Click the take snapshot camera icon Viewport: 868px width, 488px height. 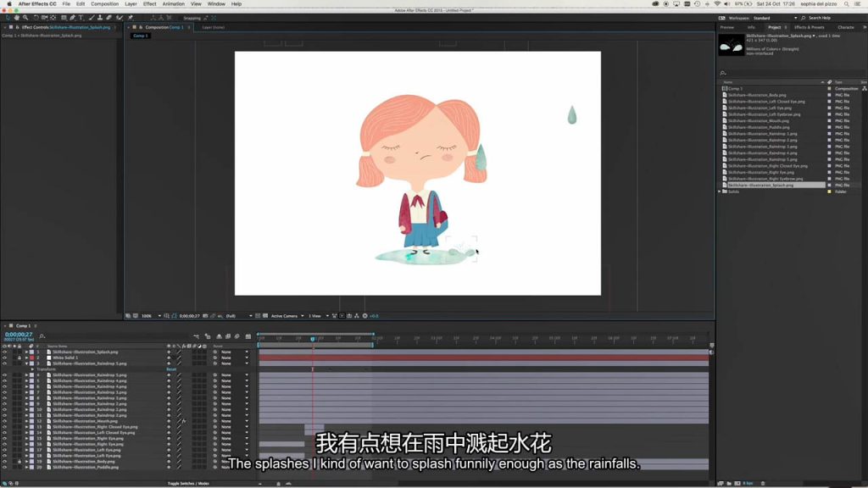point(205,316)
